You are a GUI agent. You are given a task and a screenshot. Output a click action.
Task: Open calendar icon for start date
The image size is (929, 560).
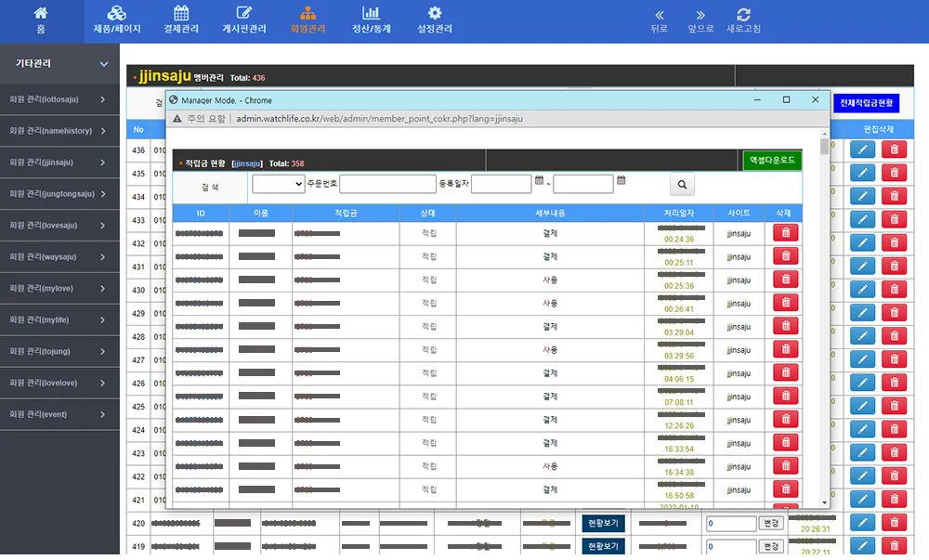[539, 180]
